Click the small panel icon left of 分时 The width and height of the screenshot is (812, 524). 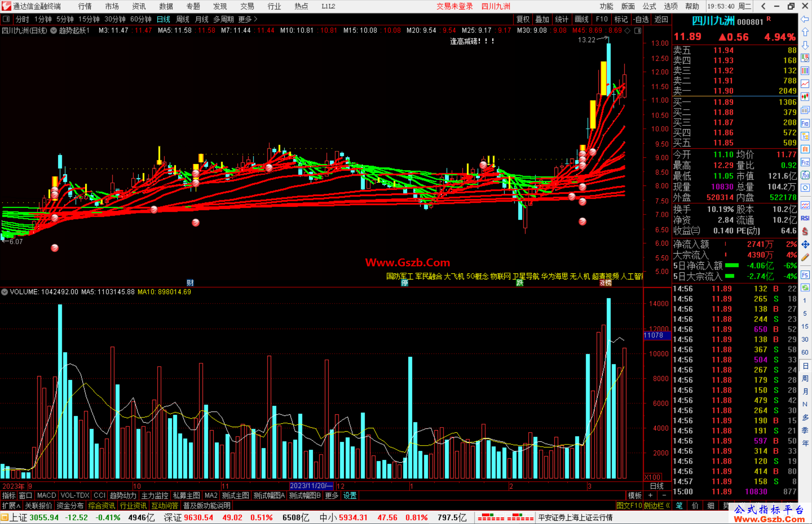click(x=6, y=19)
